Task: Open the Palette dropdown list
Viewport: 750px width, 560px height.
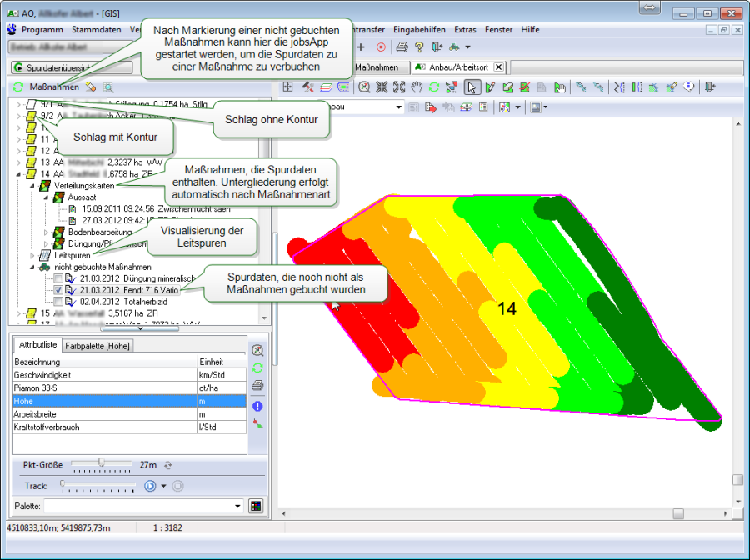Action: [238, 506]
